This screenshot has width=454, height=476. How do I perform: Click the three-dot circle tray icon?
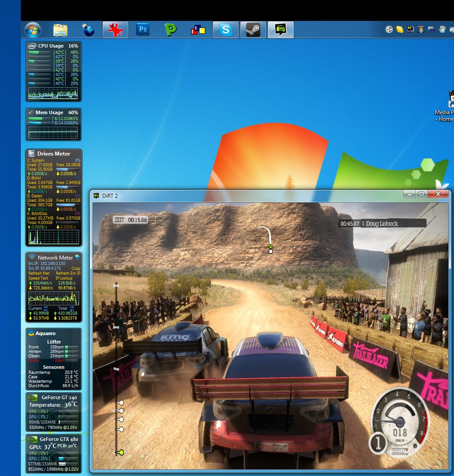389,29
